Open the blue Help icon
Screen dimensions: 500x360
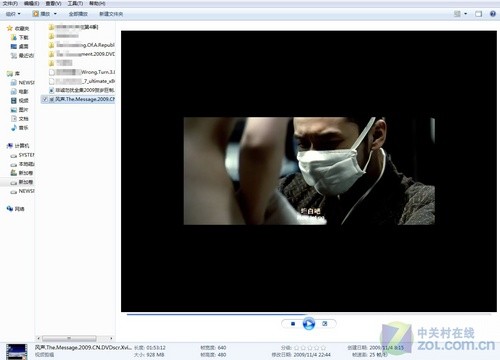pyautogui.click(x=493, y=14)
